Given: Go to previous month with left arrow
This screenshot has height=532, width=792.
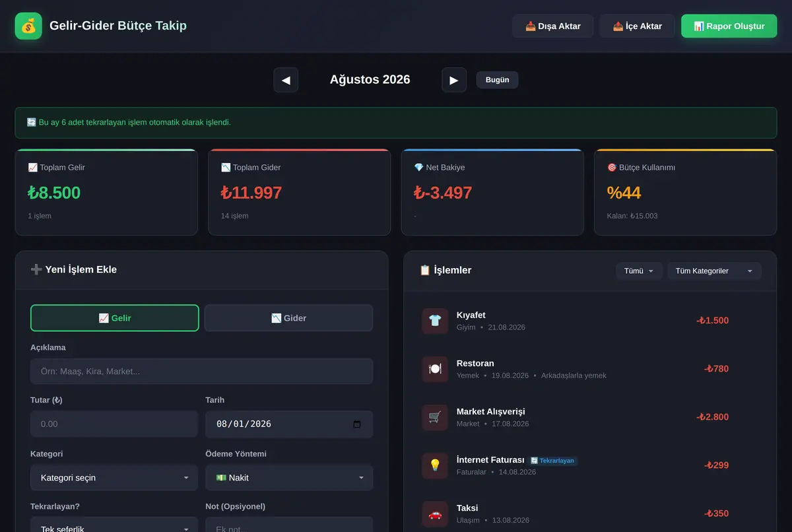Looking at the screenshot, I should 286,80.
